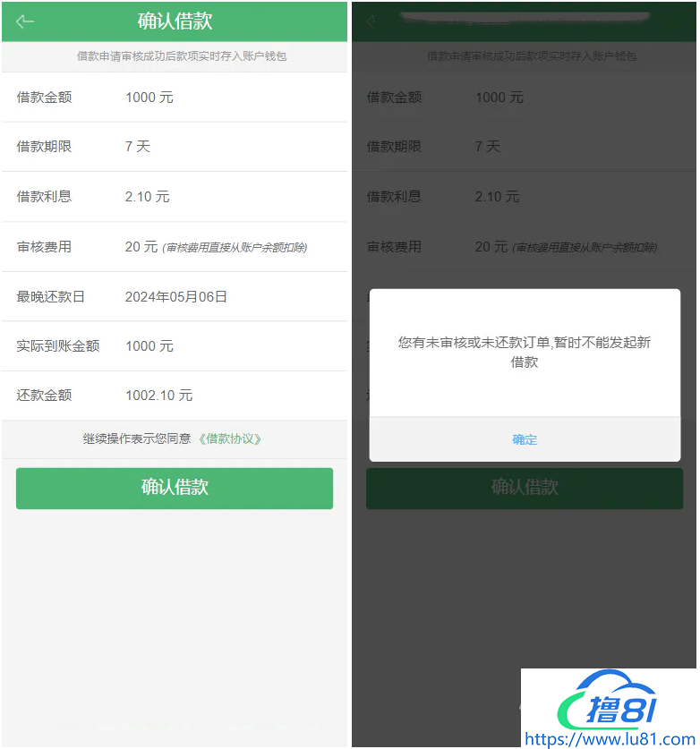Tap the dimmed 借款金额 row behind the dialog

tap(525, 98)
